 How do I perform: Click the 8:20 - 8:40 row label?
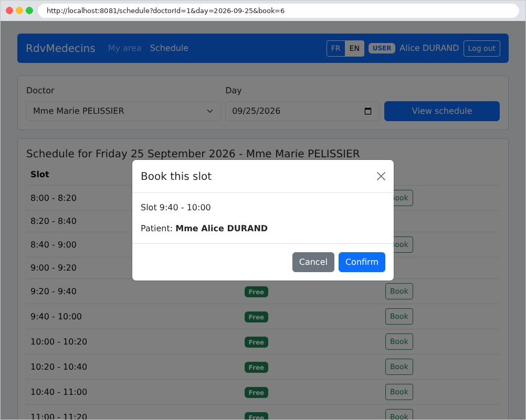[54, 221]
